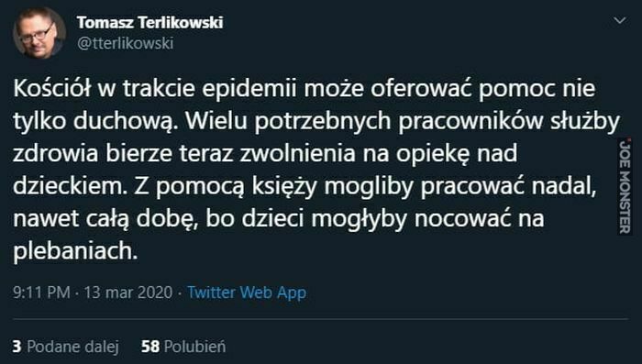Click the word dzieckiem in the tweet
Image resolution: width=642 pixels, height=364 pixels.
(x=68, y=186)
